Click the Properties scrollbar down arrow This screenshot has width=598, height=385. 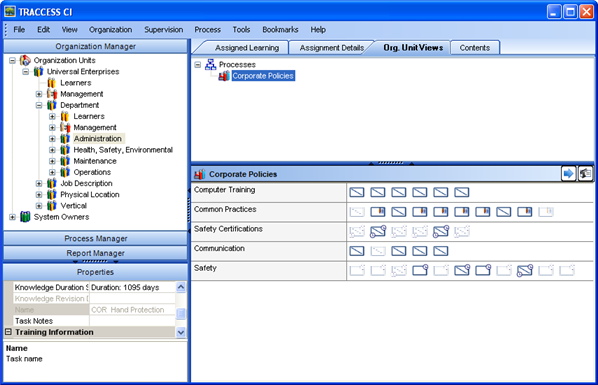(x=181, y=332)
